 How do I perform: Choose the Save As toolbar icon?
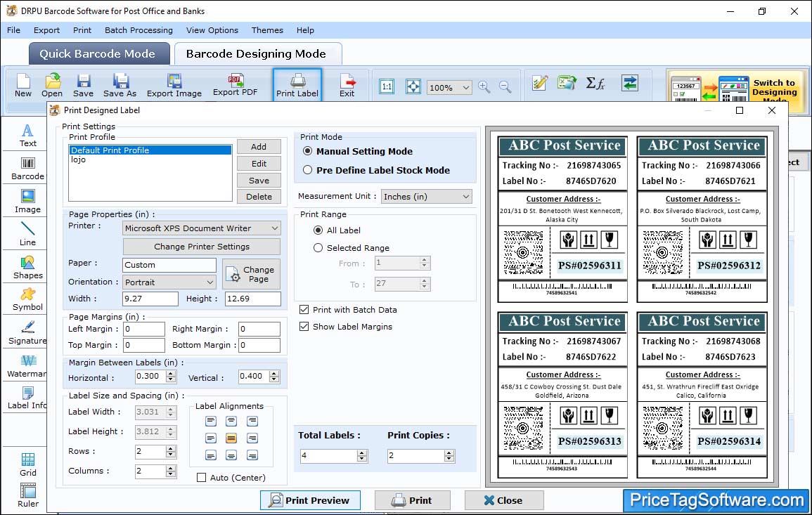[120, 86]
